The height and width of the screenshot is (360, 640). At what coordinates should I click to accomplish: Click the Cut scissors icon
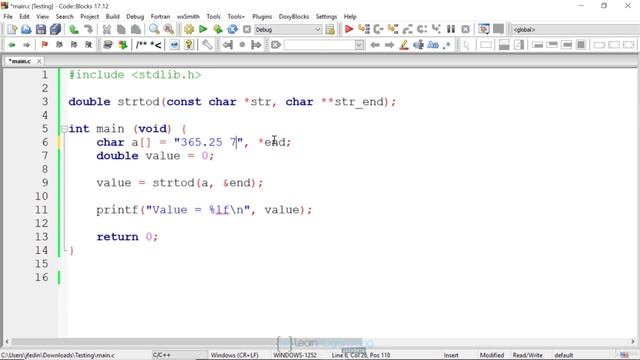(x=107, y=29)
